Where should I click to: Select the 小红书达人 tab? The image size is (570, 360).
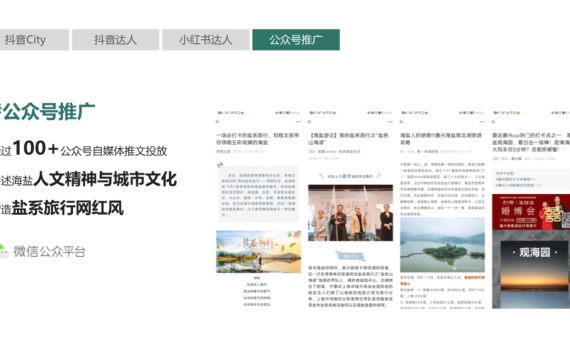coord(206,40)
